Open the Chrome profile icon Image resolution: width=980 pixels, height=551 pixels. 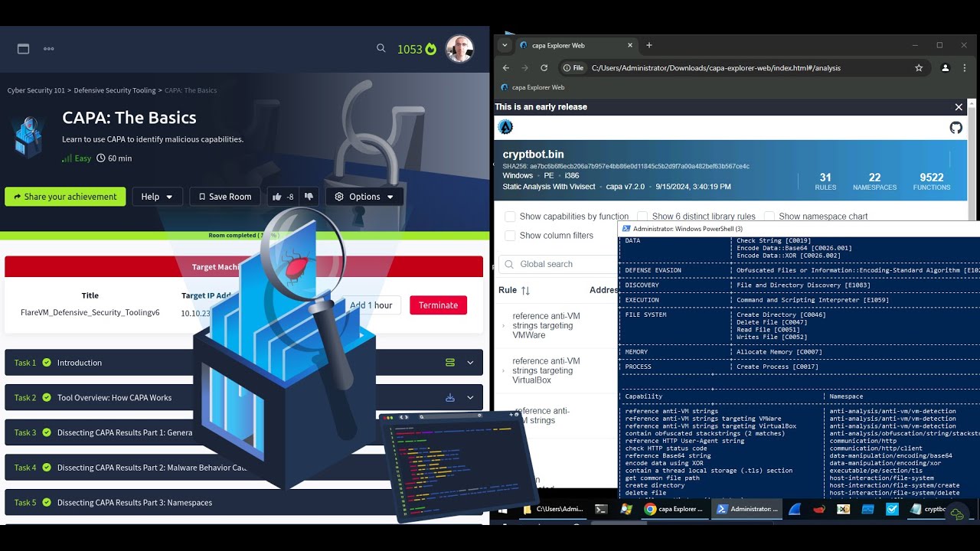[946, 68]
